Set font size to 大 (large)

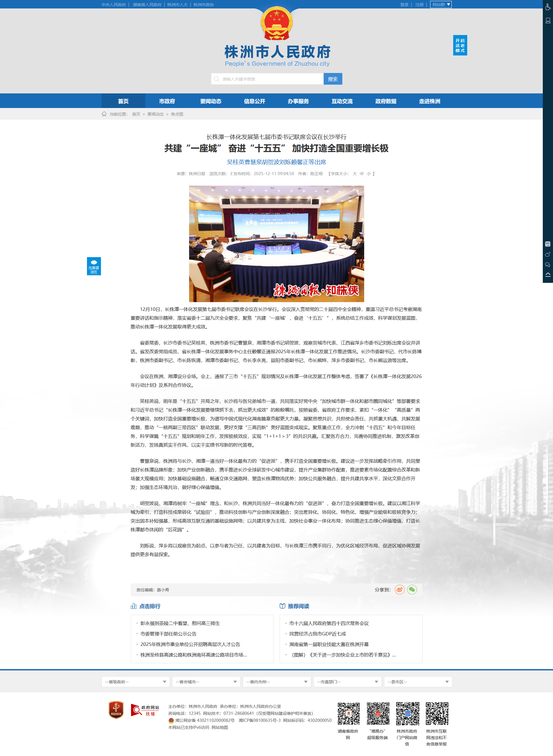tap(355, 174)
